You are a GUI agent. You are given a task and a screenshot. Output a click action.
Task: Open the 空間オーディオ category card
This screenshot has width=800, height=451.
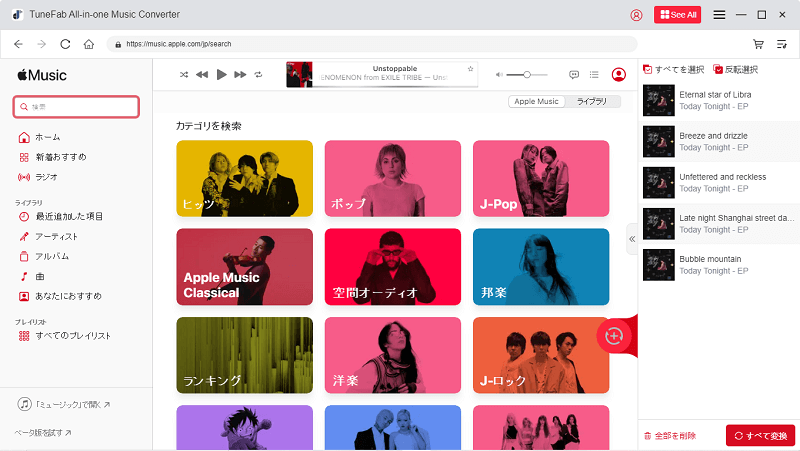tap(393, 267)
